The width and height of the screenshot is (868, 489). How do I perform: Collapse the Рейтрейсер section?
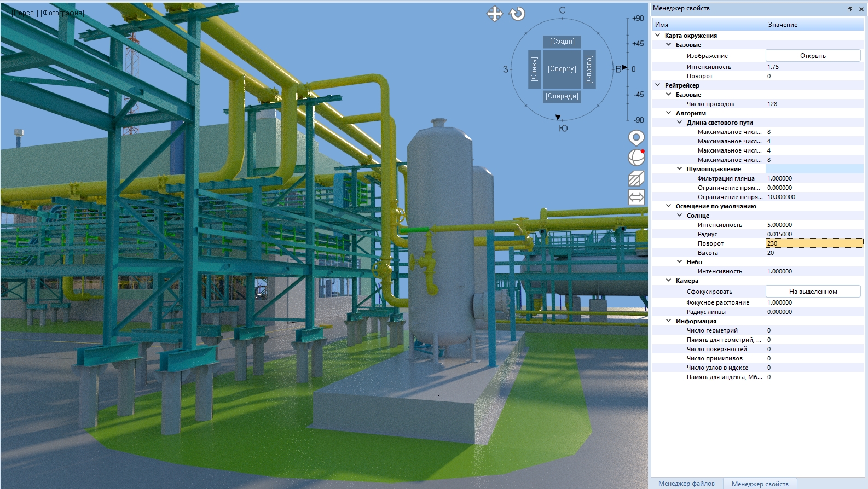[658, 85]
